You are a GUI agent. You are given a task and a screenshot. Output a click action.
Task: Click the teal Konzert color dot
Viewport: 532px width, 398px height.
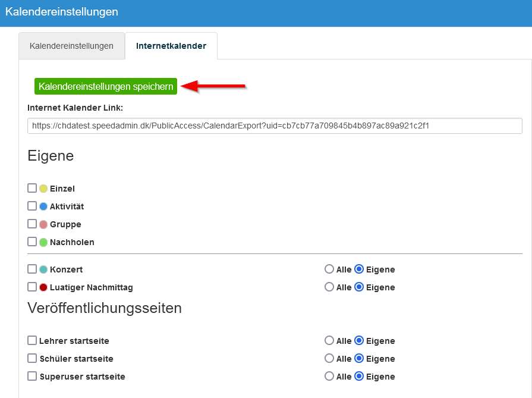(x=43, y=269)
